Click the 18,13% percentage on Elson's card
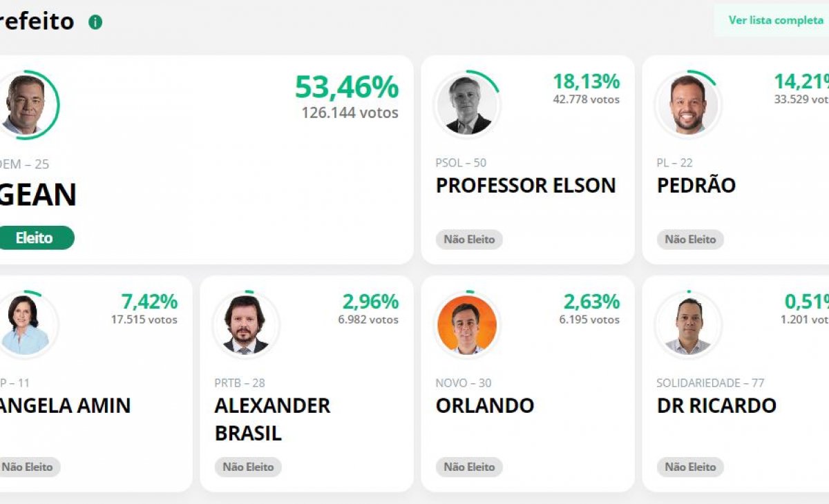Image resolution: width=829 pixels, height=504 pixels. point(586,81)
